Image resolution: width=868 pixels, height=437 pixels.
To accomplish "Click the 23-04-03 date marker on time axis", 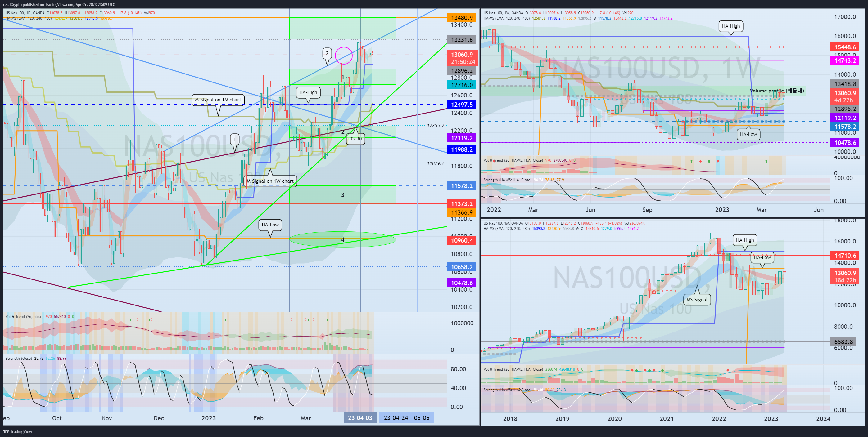I will (360, 418).
